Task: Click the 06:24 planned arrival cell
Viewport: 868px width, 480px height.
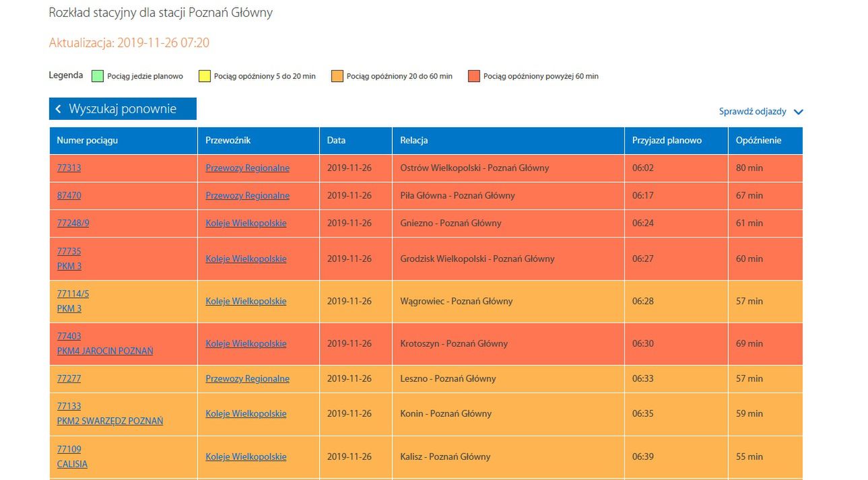Action: 676,224
